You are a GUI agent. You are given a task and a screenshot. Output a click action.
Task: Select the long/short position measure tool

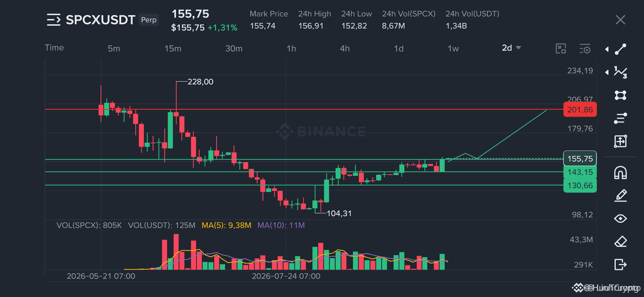(620, 141)
